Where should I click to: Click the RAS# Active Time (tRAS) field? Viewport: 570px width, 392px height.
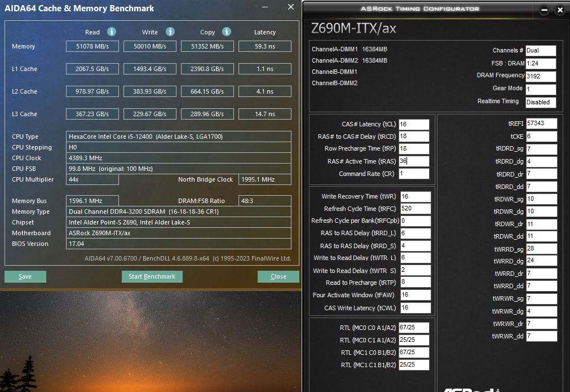(414, 161)
